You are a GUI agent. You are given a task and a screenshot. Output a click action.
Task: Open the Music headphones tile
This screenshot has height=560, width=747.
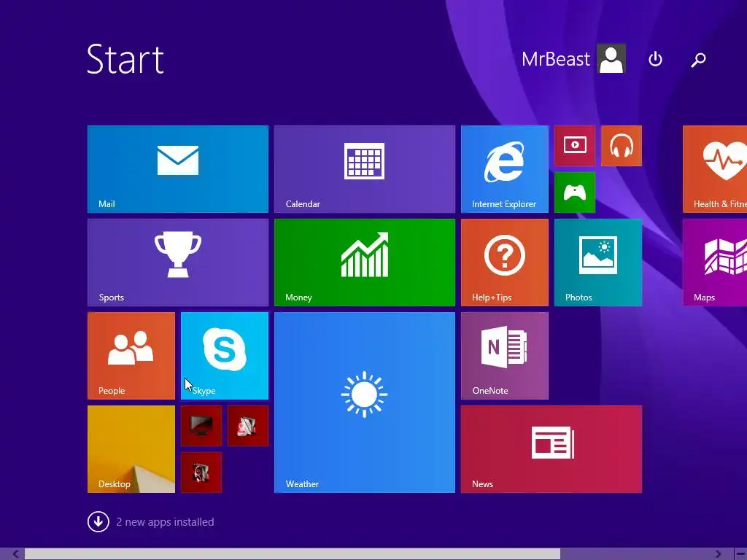[622, 146]
